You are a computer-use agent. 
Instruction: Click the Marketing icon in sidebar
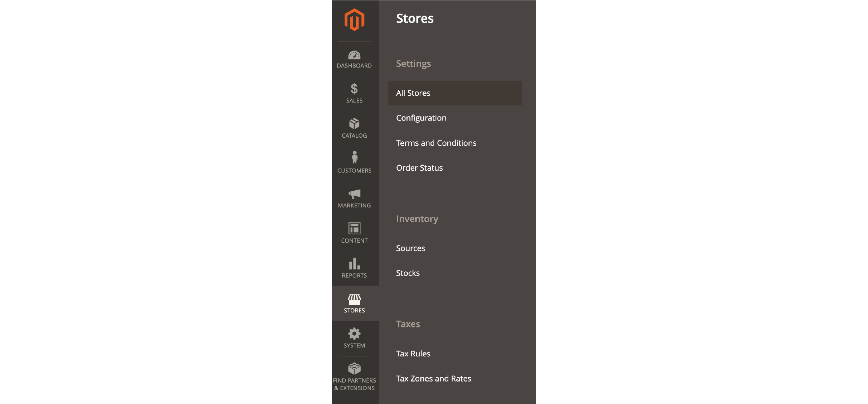(354, 198)
